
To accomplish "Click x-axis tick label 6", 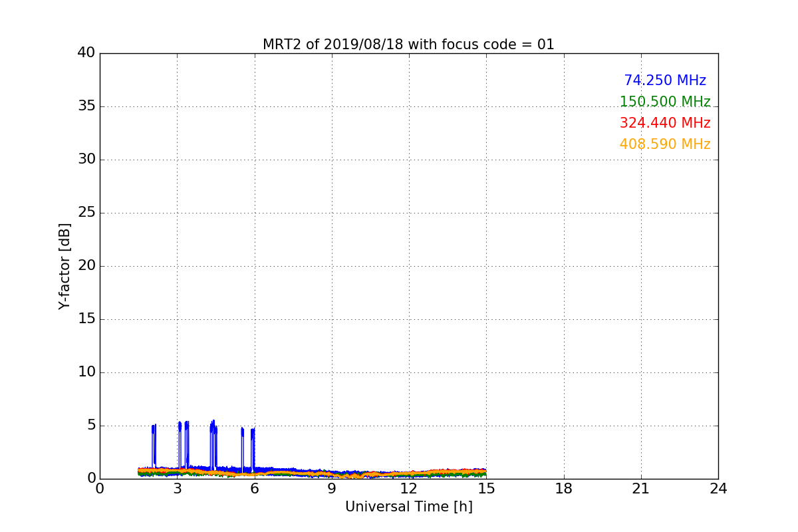I will coord(255,489).
